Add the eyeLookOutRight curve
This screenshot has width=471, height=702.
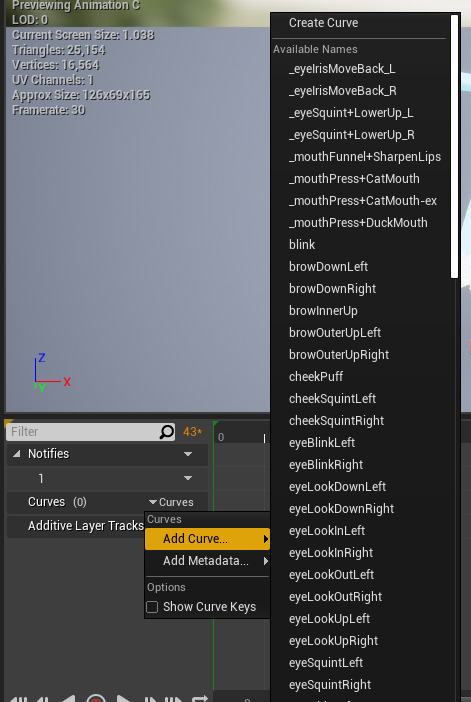pyautogui.click(x=335, y=596)
